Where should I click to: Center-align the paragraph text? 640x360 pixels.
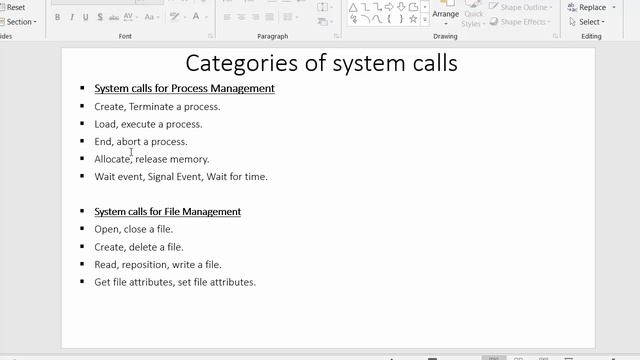pyautogui.click(x=241, y=17)
